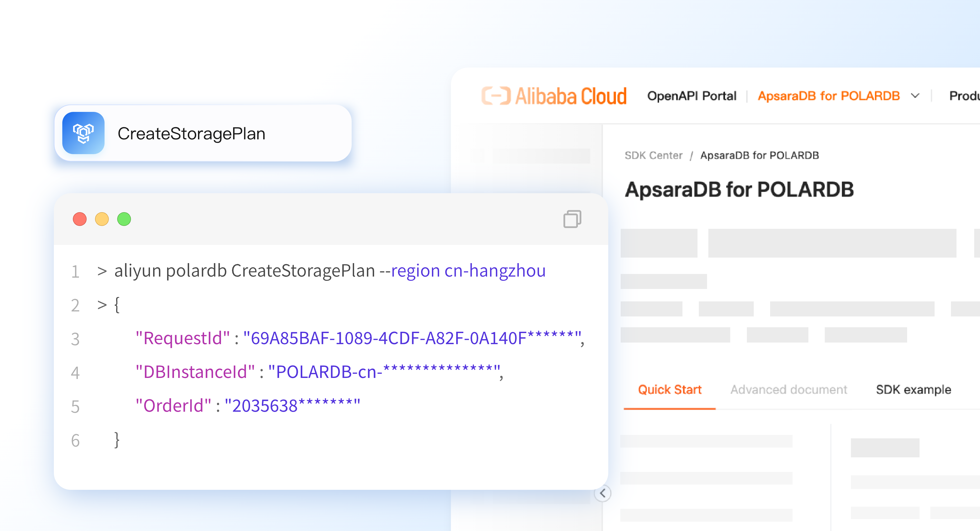This screenshot has width=980, height=531.
Task: Click the "2035638" order ID value
Action: coord(292,405)
